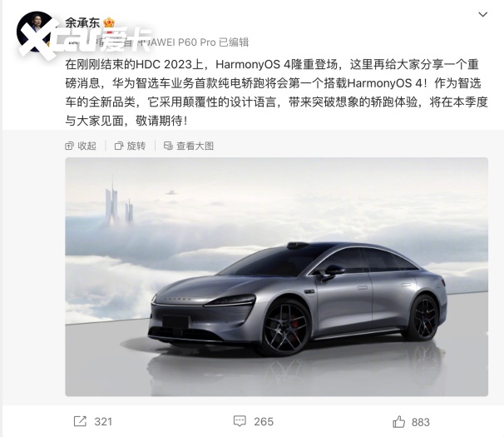Click the repost count 321
This screenshot has width=504, height=437.
[103, 421]
